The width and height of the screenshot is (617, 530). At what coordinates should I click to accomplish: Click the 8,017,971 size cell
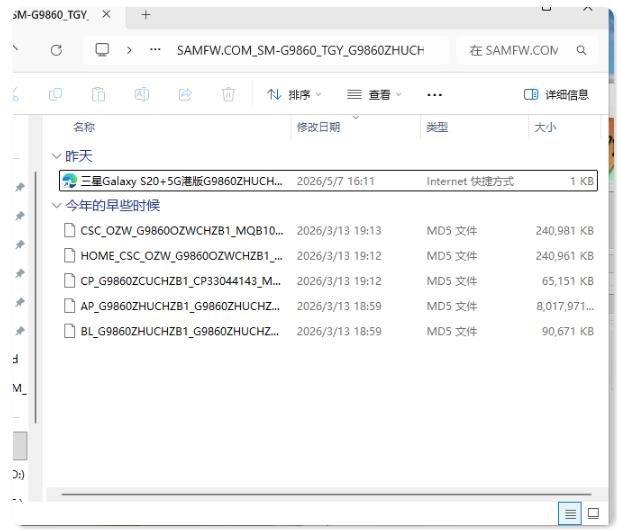click(x=565, y=306)
